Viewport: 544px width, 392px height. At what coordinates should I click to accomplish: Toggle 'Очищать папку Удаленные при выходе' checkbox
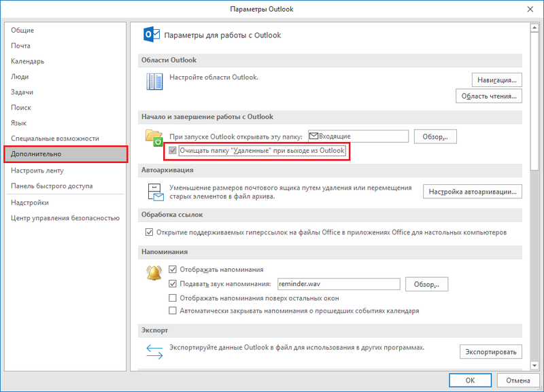[x=173, y=150]
